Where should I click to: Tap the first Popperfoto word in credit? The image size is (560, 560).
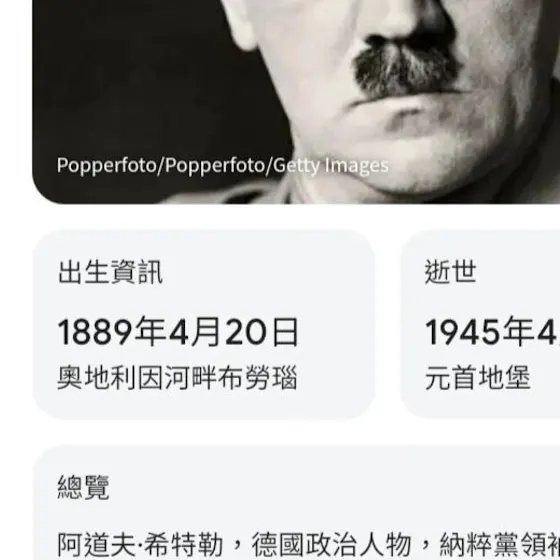point(106,166)
